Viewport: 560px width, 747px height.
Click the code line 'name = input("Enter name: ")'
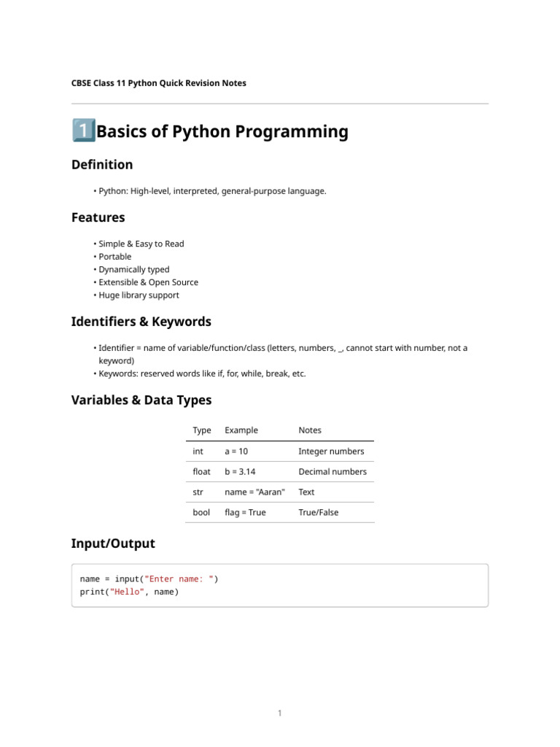point(149,578)
